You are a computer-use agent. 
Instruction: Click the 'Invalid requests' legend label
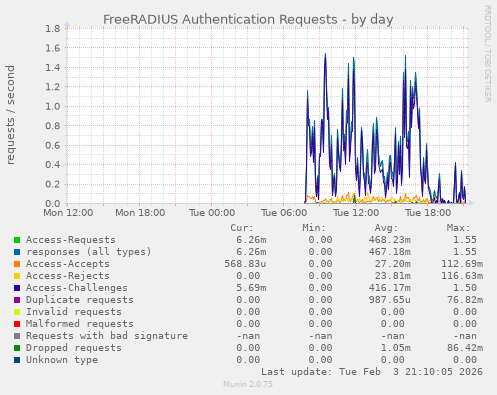point(74,312)
